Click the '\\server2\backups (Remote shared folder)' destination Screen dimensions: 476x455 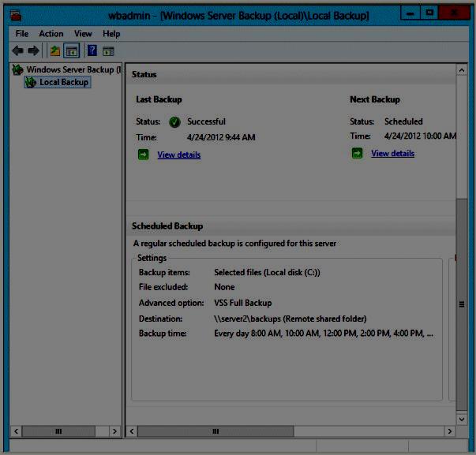[x=290, y=319]
